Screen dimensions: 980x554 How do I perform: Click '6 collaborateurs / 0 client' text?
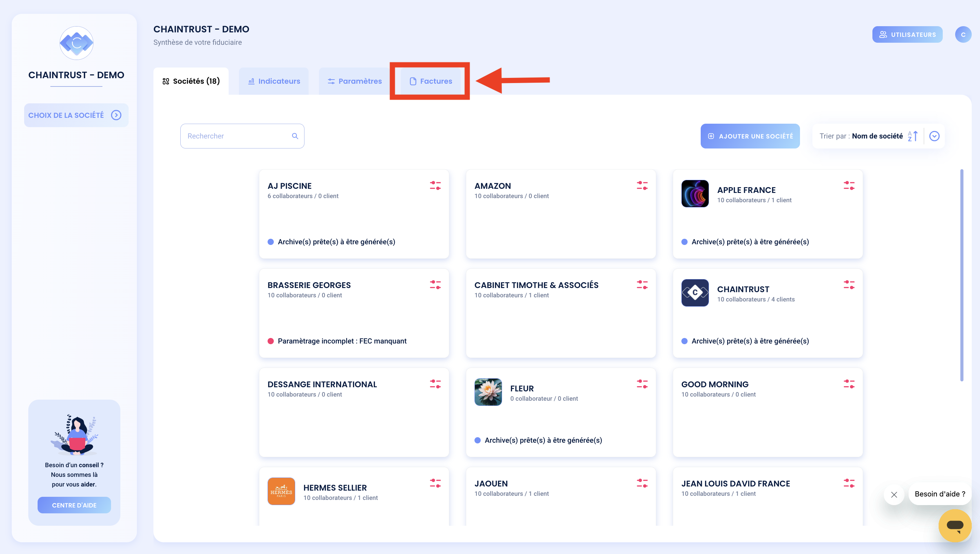[303, 196]
